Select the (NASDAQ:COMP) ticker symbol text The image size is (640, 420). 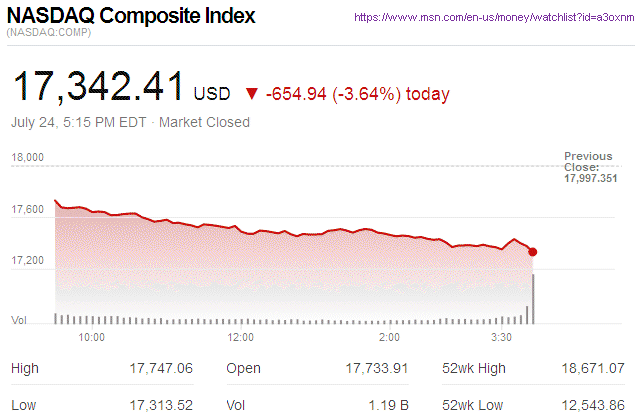49,34
